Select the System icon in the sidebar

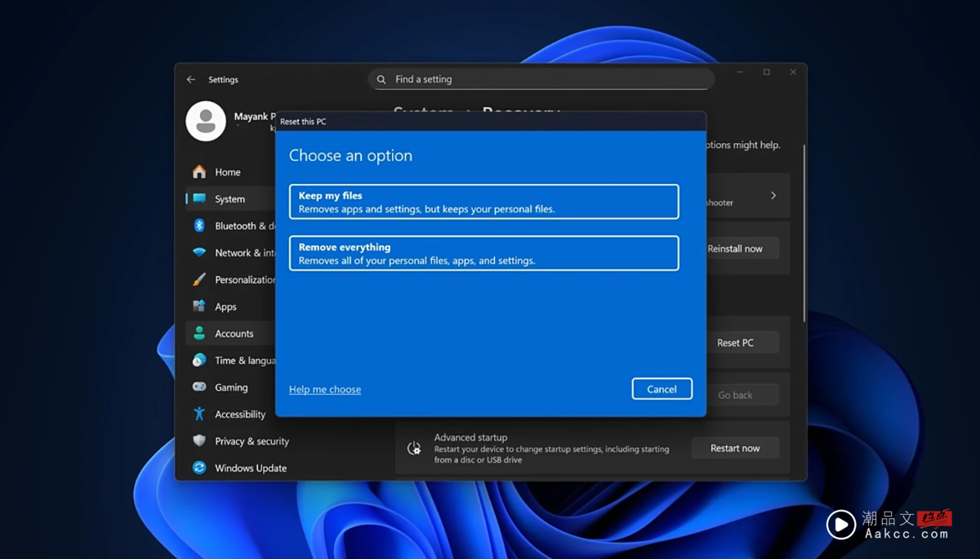[198, 199]
